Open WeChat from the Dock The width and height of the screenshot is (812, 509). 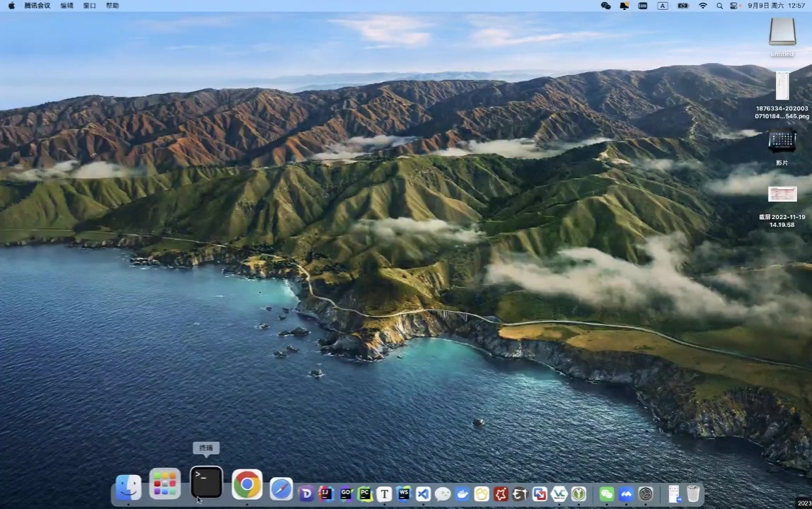606,493
